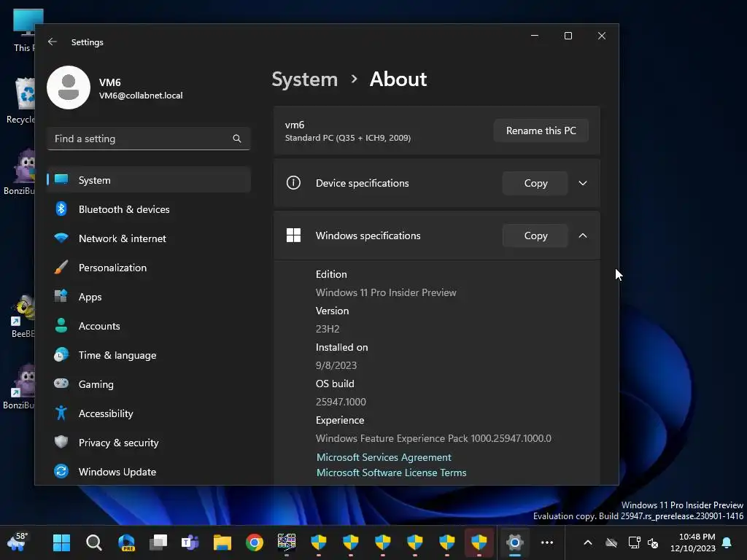Click the System breadcrumb link
Screen dimensions: 747x560
(x=304, y=79)
